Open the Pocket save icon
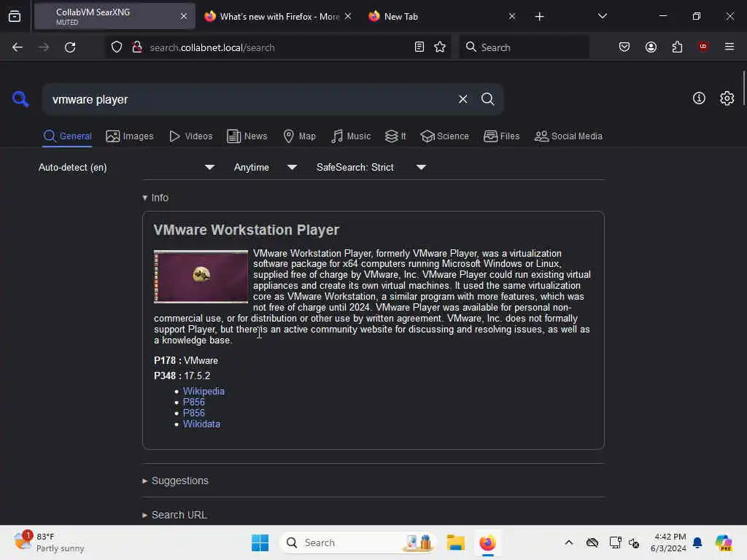Viewport: 747px width, 560px height. [624, 47]
